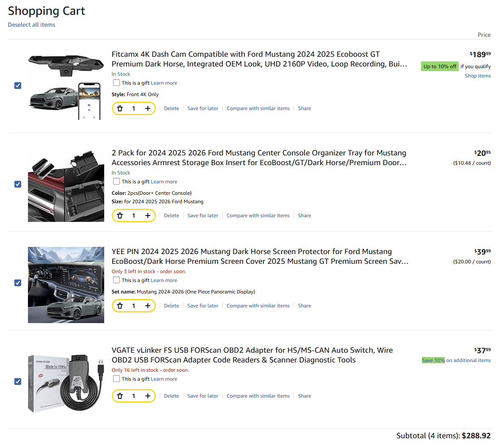The image size is (499, 448).
Task: Open Console Organizer Tray product title
Action: [x=259, y=158]
